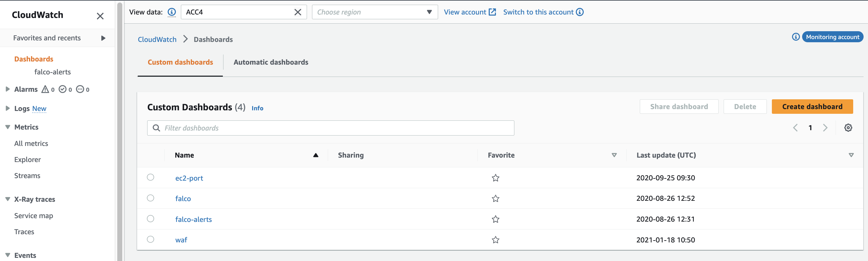The width and height of the screenshot is (868, 261).
Task: Open the Choose region dropdown
Action: [x=375, y=12]
